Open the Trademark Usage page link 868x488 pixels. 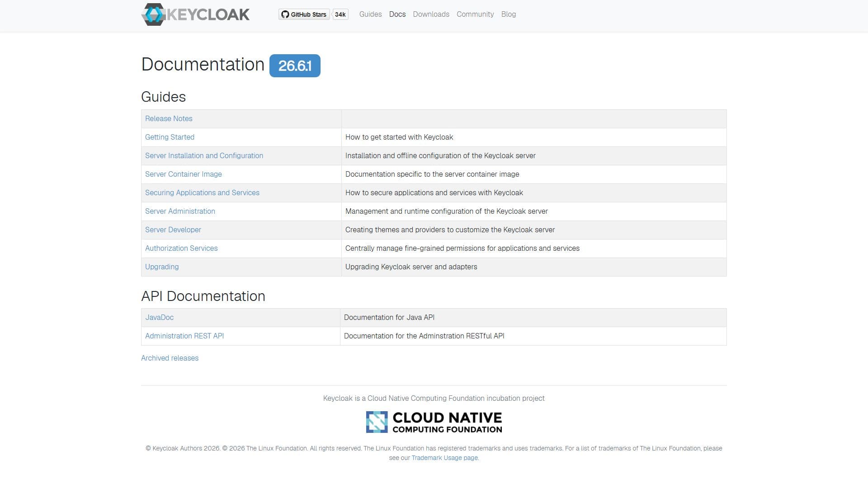point(445,458)
